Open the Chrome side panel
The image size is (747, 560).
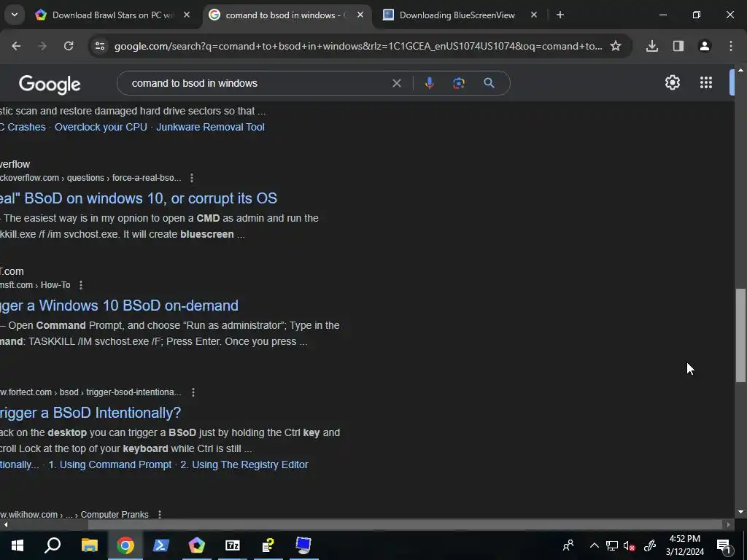click(x=678, y=46)
